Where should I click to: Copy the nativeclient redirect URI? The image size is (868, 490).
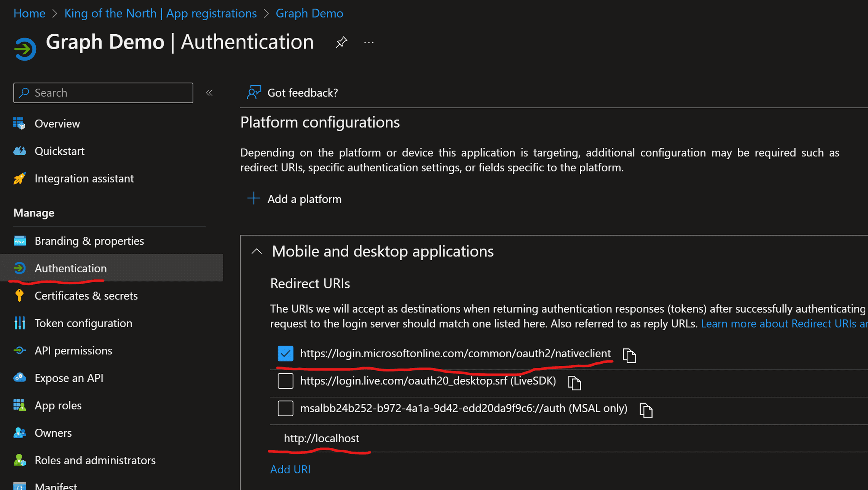(629, 355)
